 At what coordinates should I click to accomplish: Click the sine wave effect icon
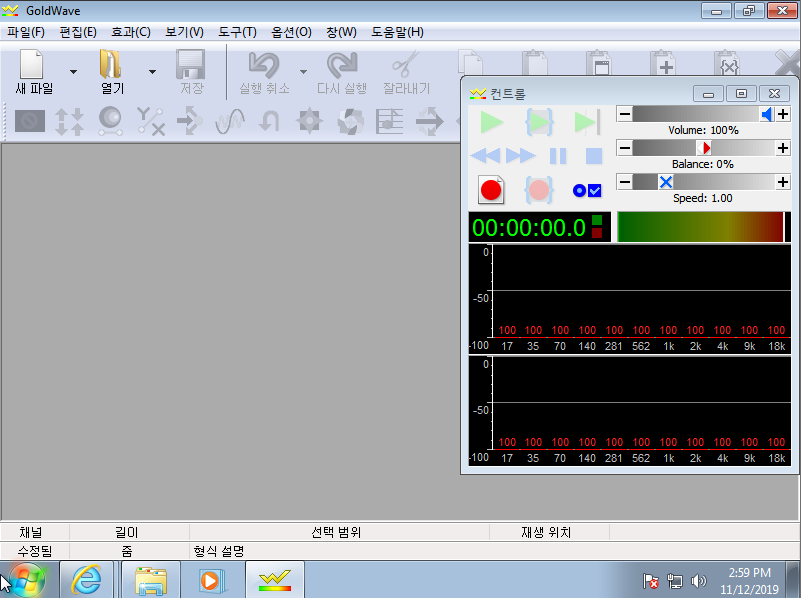tap(230, 122)
